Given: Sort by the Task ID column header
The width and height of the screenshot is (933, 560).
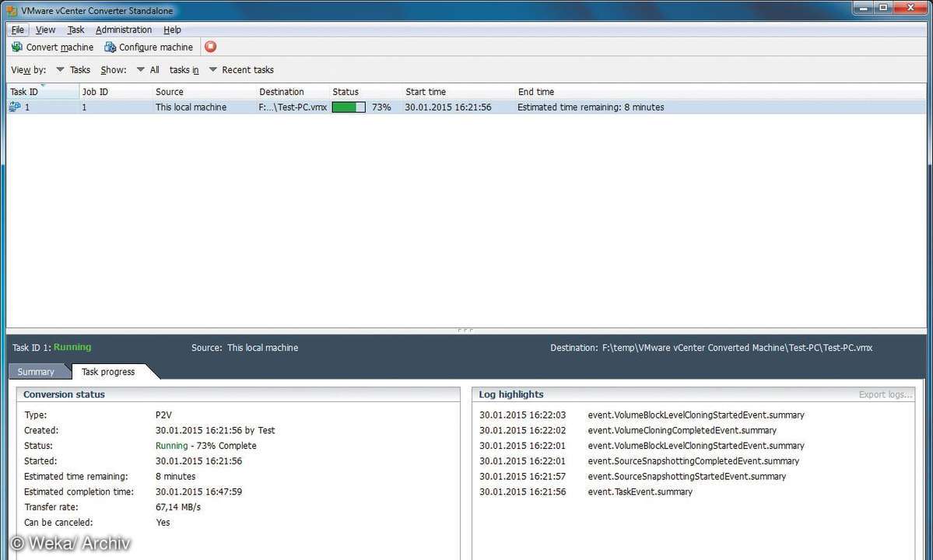Looking at the screenshot, I should tap(42, 92).
